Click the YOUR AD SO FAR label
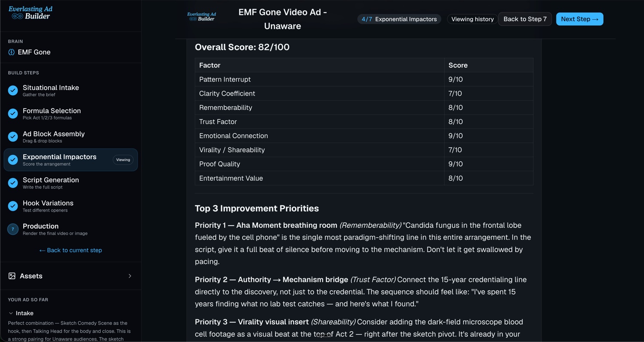Viewport: 644px width, 342px height. 28,300
